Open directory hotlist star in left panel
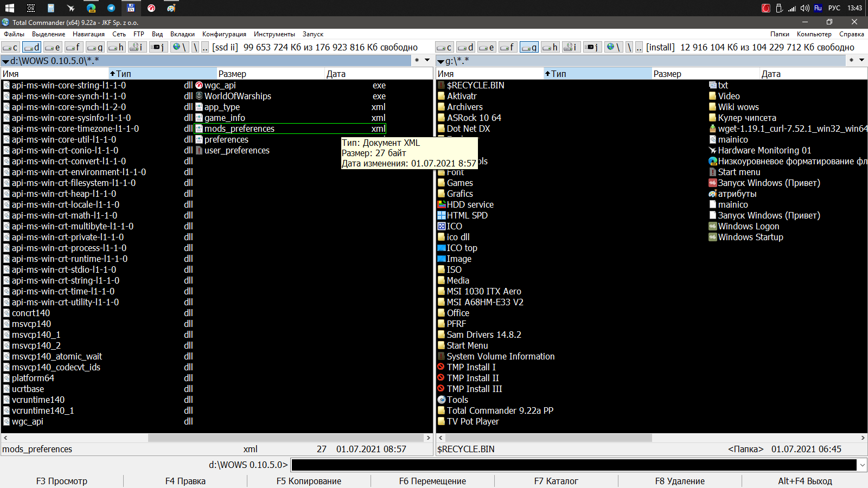The height and width of the screenshot is (488, 868). pyautogui.click(x=417, y=60)
